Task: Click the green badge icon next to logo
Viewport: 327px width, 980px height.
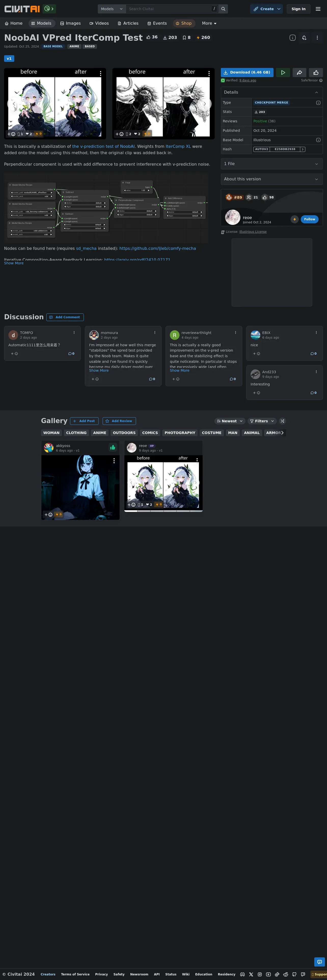Action: [49, 8]
